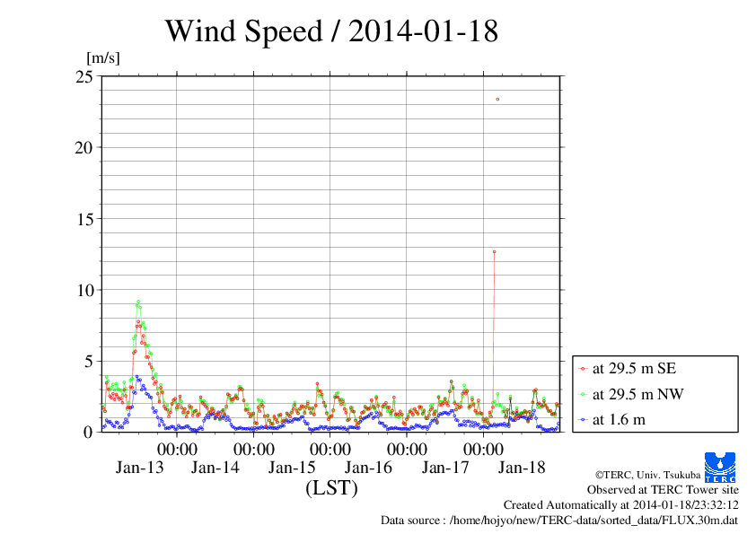Click the Jan-13 date axis label
The width and height of the screenshot is (756, 534).
(x=139, y=467)
